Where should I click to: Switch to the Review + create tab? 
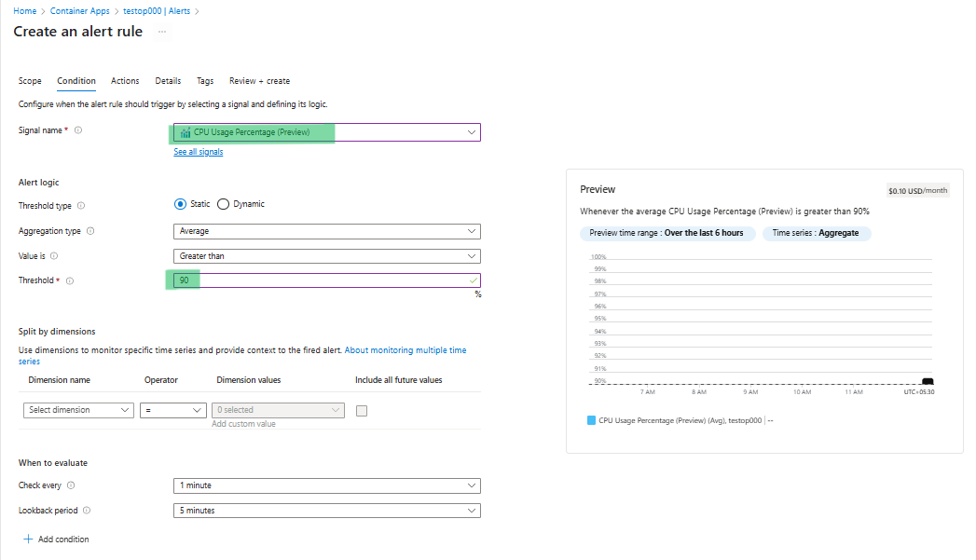click(x=259, y=81)
